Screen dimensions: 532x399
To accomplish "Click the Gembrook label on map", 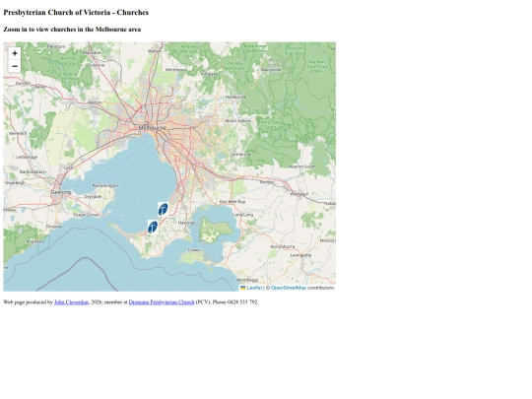I will 241,155.
